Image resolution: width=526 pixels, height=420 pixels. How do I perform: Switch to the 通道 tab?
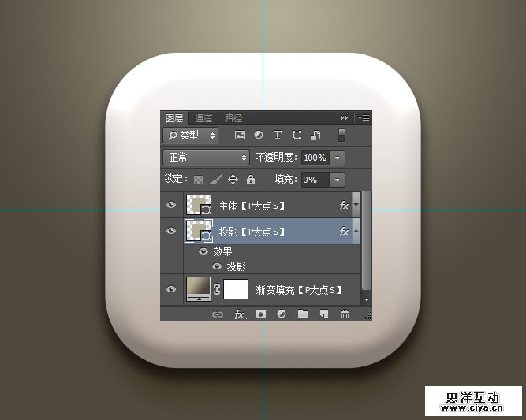pos(203,118)
